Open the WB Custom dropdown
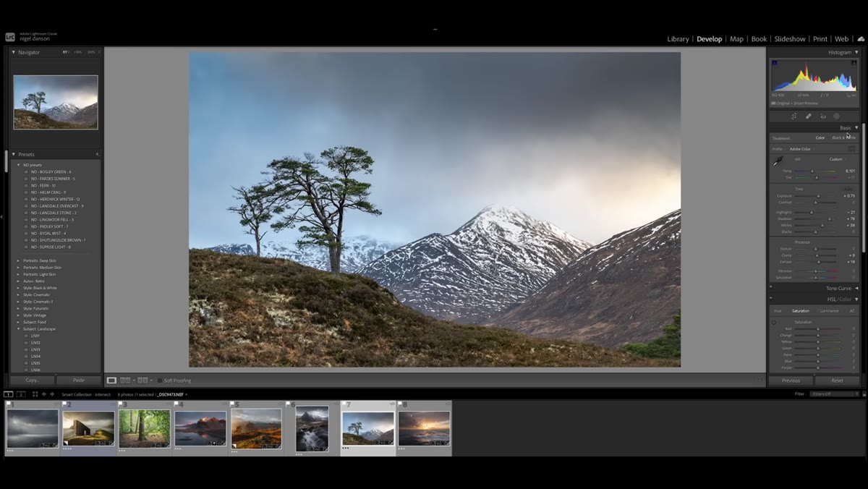This screenshot has width=868, height=489. pyautogui.click(x=838, y=159)
